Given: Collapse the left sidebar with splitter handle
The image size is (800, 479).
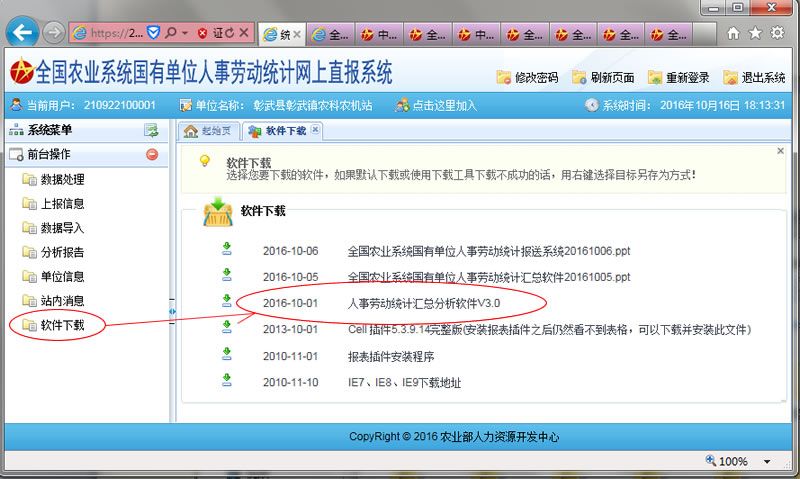Looking at the screenshot, I should click(173, 311).
